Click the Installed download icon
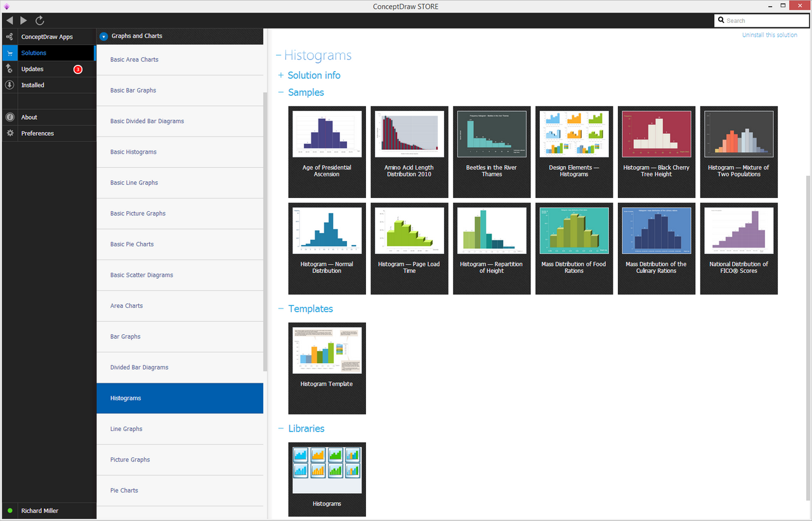Image resolution: width=812 pixels, height=521 pixels. (10, 85)
